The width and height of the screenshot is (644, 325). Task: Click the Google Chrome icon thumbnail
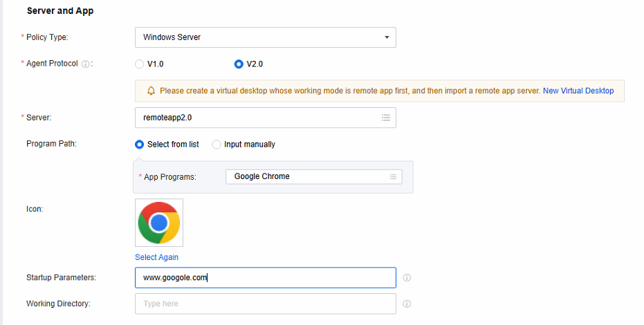[159, 223]
